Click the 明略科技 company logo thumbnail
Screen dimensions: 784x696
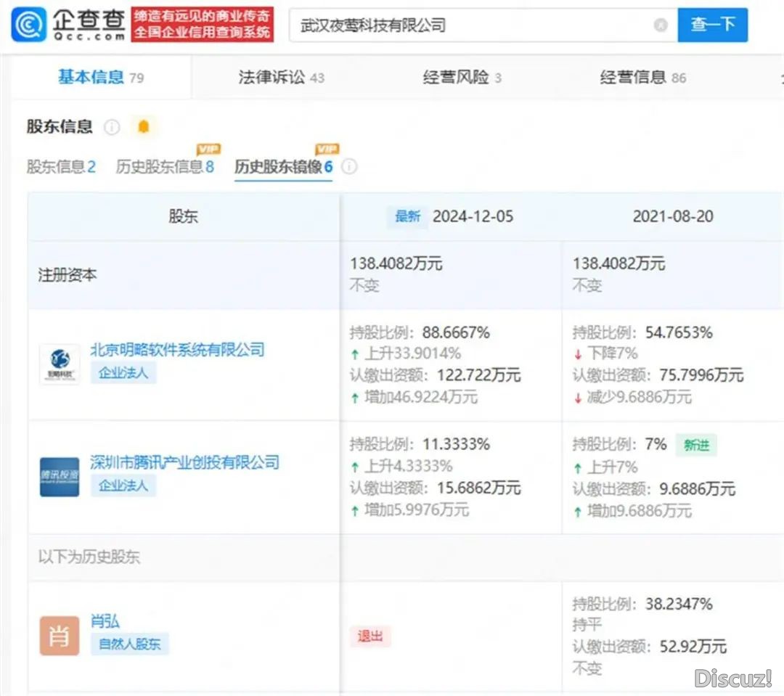click(x=60, y=364)
